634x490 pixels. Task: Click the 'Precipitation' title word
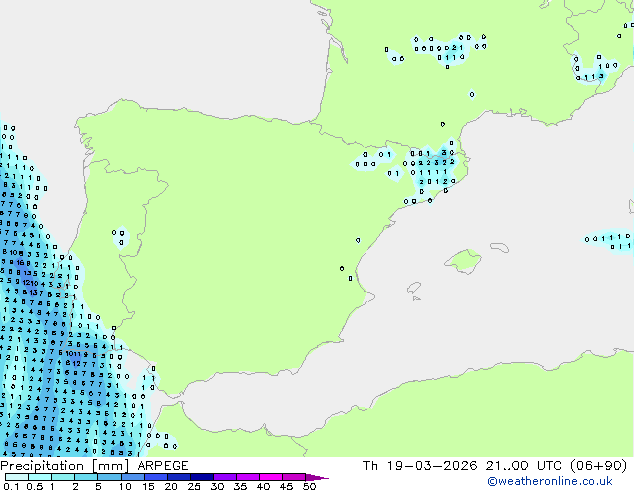pyautogui.click(x=42, y=466)
